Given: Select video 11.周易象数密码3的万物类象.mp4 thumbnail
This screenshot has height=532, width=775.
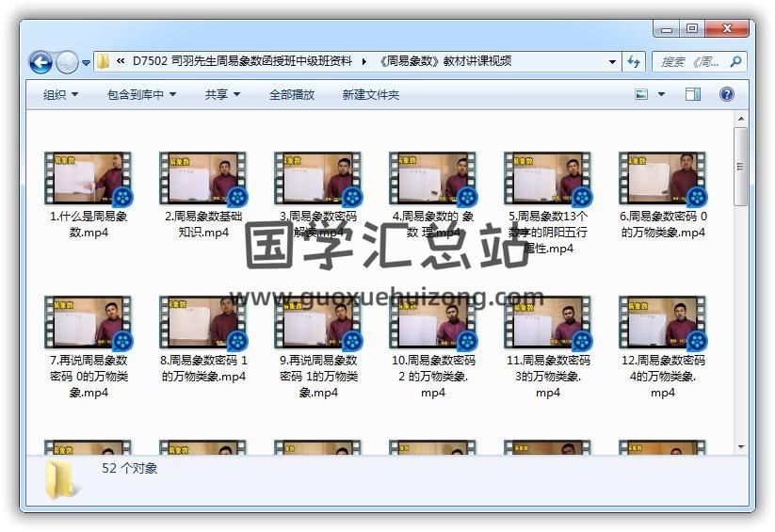Looking at the screenshot, I should pyautogui.click(x=547, y=322).
